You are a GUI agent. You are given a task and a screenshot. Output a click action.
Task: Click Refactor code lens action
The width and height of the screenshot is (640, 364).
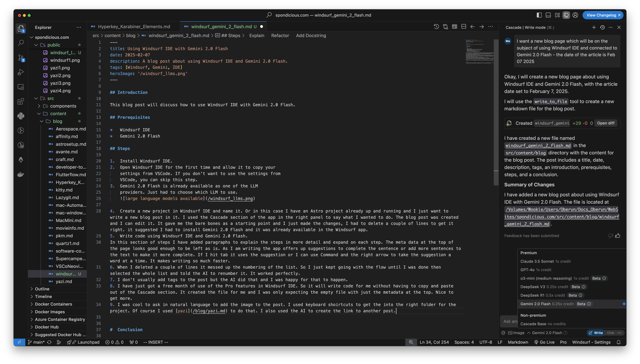click(280, 36)
